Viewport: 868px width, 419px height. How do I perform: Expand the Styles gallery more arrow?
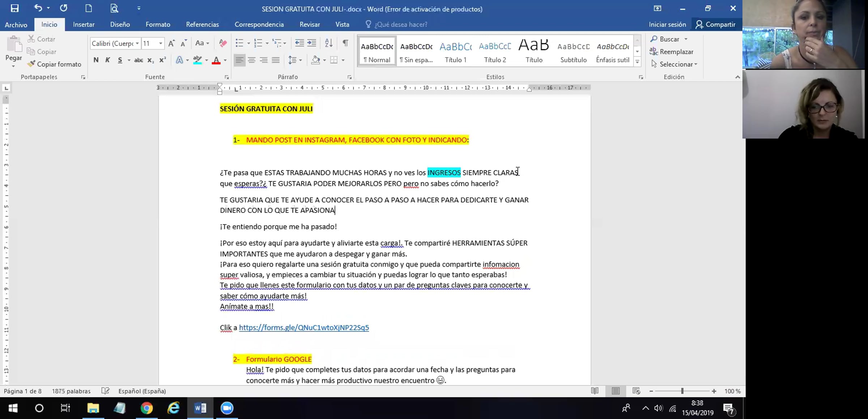pyautogui.click(x=637, y=62)
